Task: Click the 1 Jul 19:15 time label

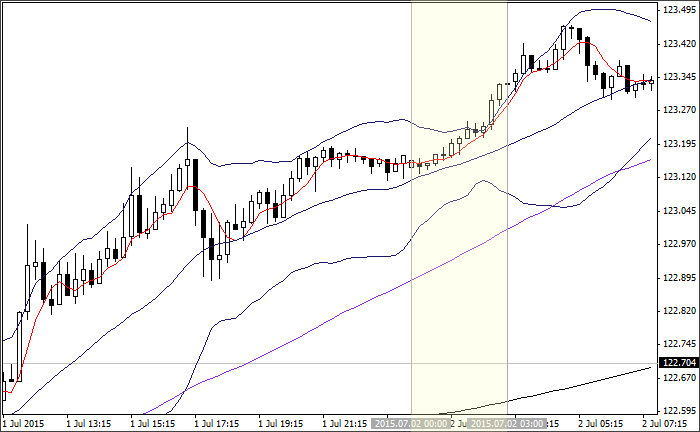Action: click(x=281, y=423)
